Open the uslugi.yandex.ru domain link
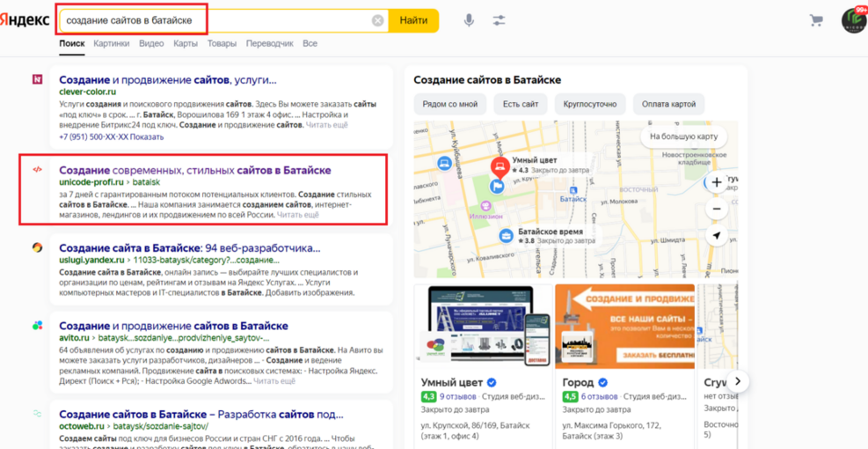 point(91,260)
